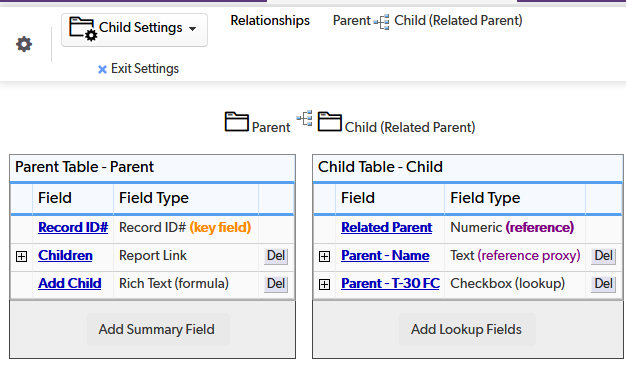The image size is (626, 374).
Task: Expand the Parent - T-30 FC row
Action: click(x=325, y=284)
